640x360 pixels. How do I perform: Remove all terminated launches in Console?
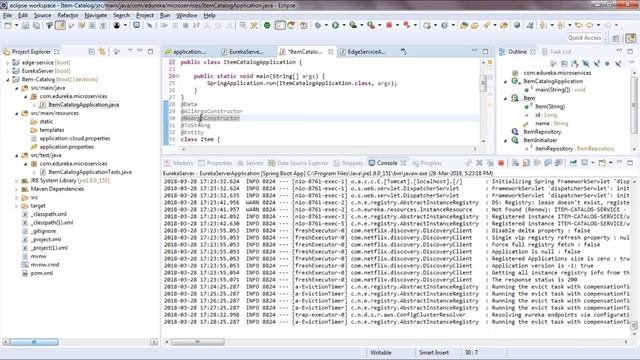490,163
